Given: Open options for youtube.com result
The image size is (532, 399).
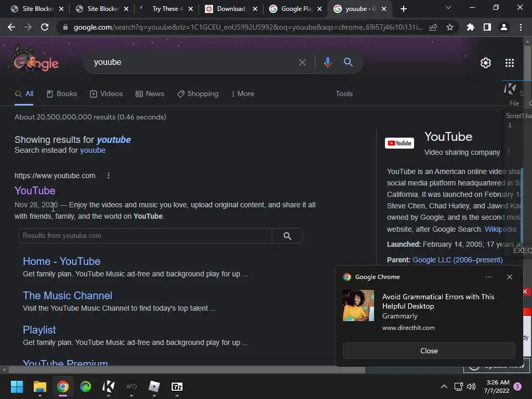Looking at the screenshot, I should (109, 176).
